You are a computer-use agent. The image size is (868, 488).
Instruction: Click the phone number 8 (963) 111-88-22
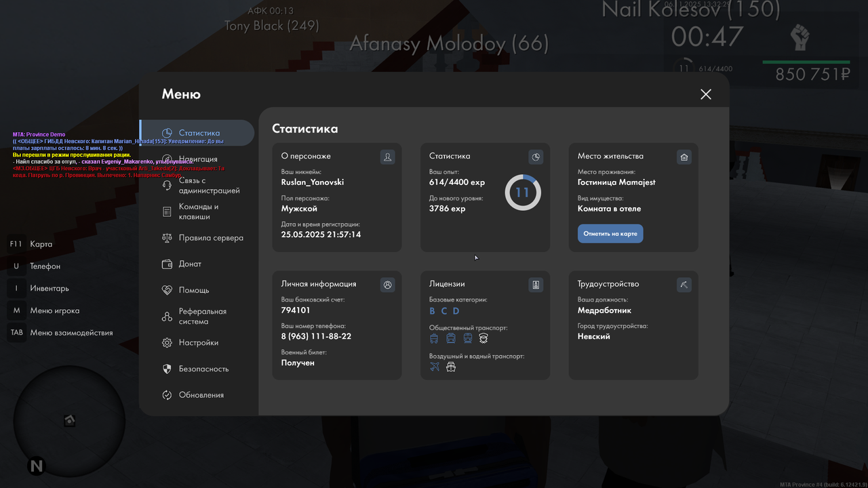(x=316, y=336)
